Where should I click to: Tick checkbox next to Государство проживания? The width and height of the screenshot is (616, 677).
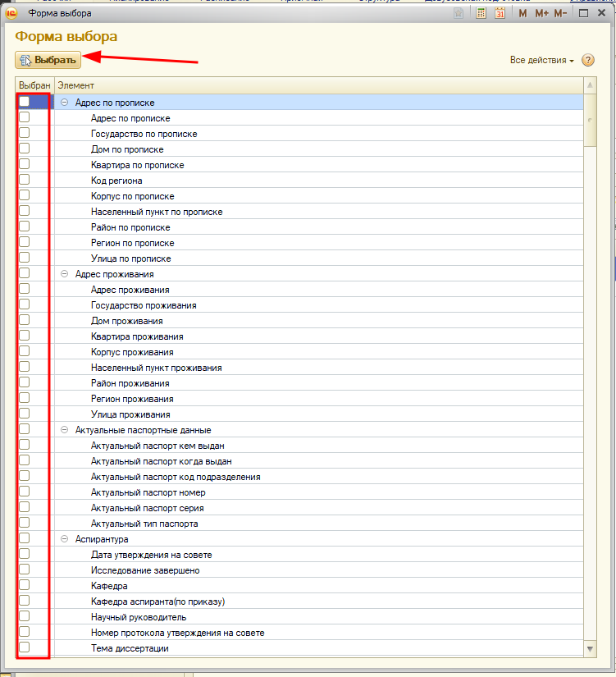click(x=25, y=304)
